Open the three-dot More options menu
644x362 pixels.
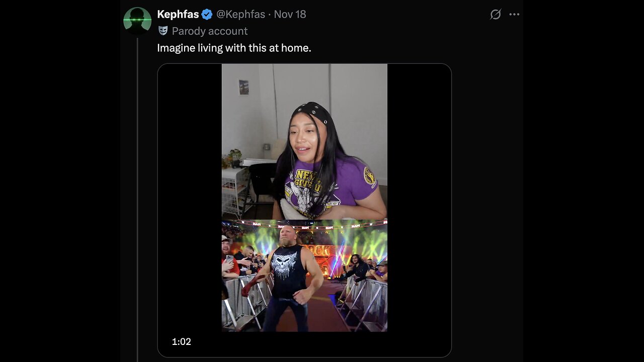click(x=514, y=15)
